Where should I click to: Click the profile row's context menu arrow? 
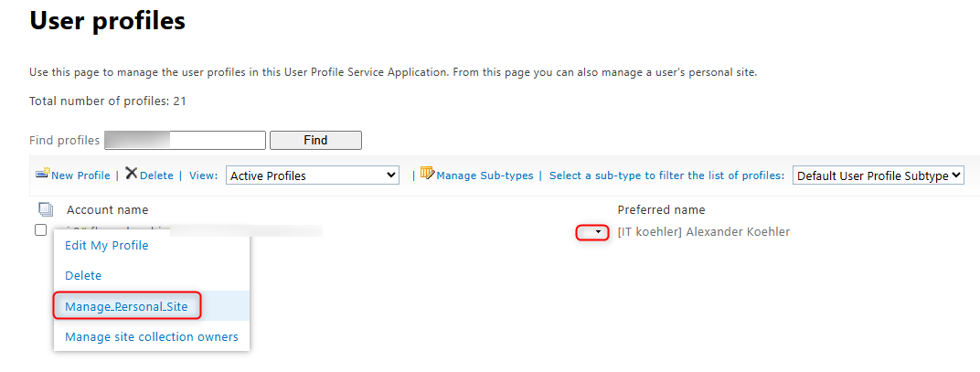coord(598,232)
